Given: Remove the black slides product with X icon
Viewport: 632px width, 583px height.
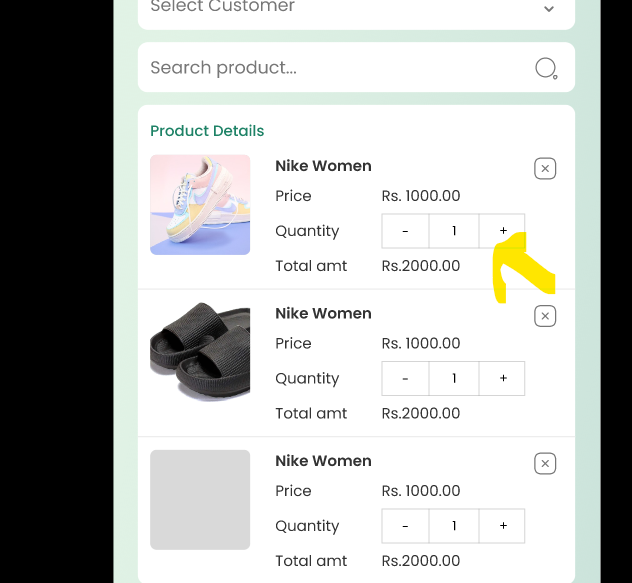Looking at the screenshot, I should tap(545, 316).
